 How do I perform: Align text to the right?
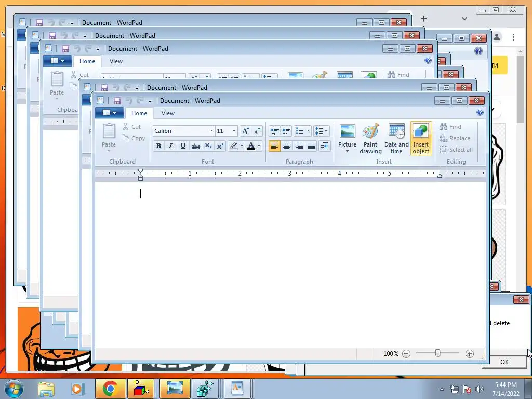click(x=299, y=146)
